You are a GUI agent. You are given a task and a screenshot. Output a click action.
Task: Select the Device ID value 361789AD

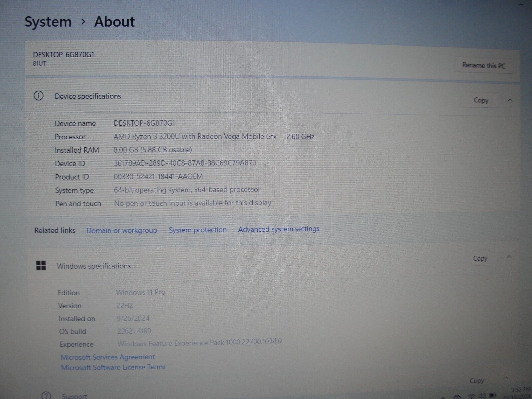click(x=185, y=163)
